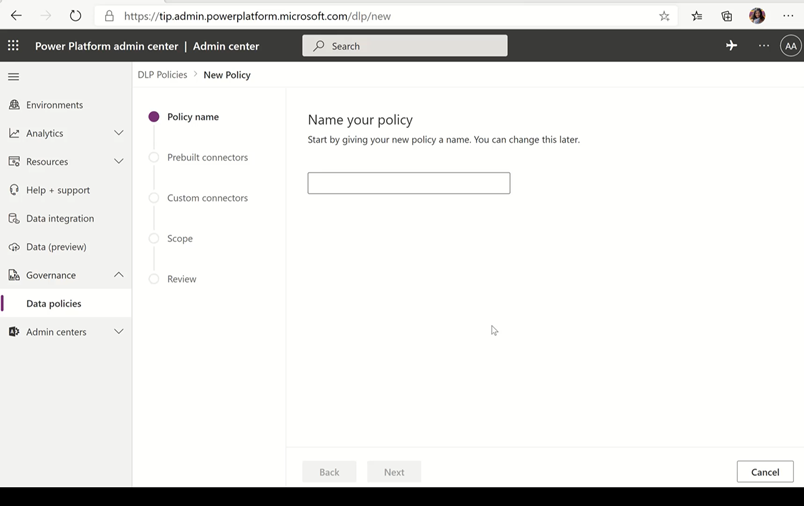804x506 pixels.
Task: Expand the Analytics section
Action: point(118,133)
